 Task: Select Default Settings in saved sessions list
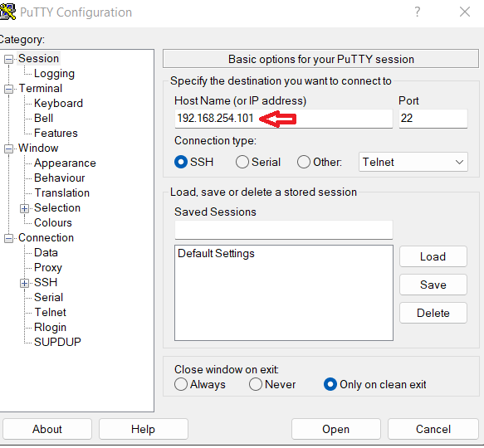pos(216,254)
